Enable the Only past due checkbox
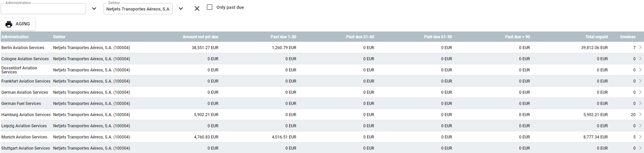The width and height of the screenshot is (644, 153). (x=210, y=7)
